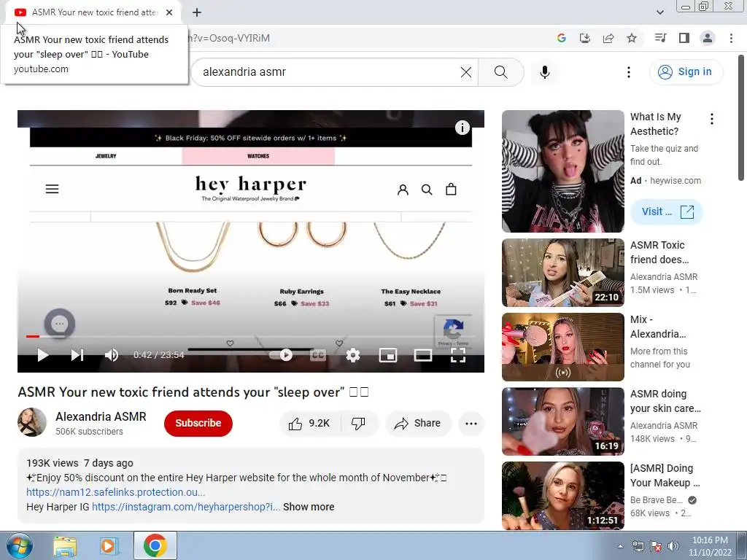Open File Explorer from taskbar

(65, 545)
